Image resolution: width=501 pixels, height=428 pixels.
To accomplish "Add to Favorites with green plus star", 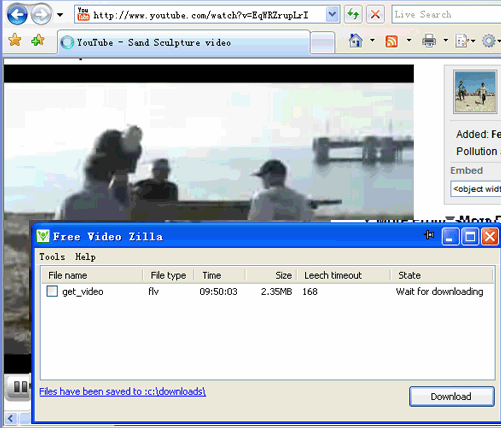I will click(38, 40).
